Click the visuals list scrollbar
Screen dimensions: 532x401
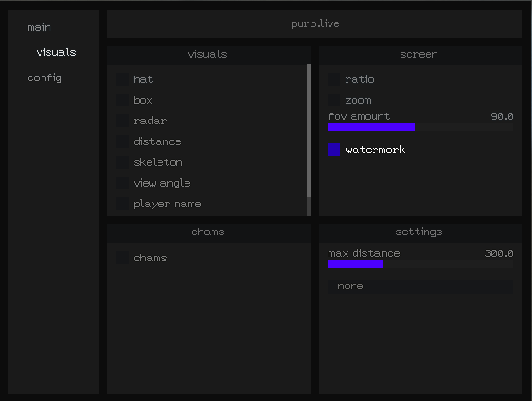pos(309,131)
